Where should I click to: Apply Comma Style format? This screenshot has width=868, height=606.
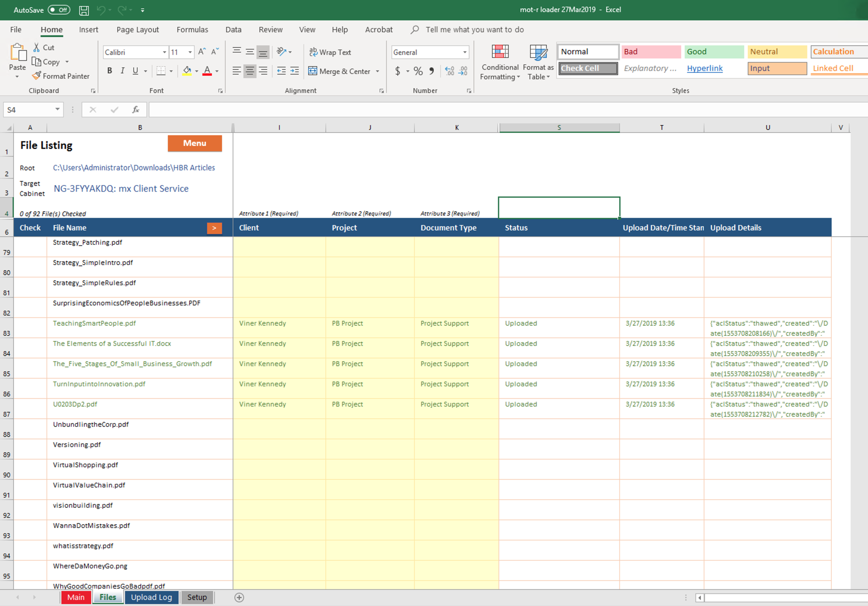[431, 71]
